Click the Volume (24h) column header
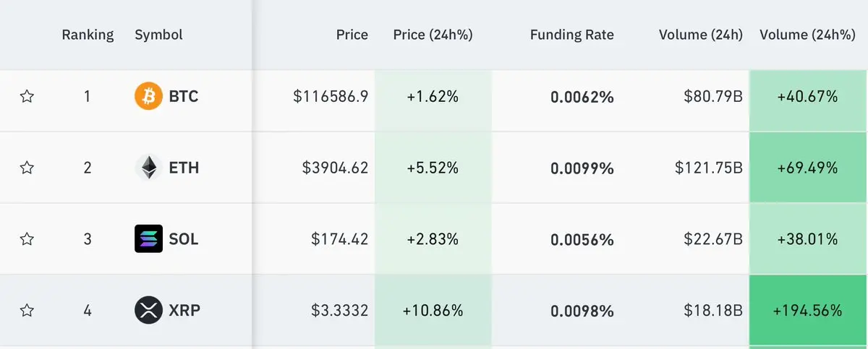 pos(701,35)
